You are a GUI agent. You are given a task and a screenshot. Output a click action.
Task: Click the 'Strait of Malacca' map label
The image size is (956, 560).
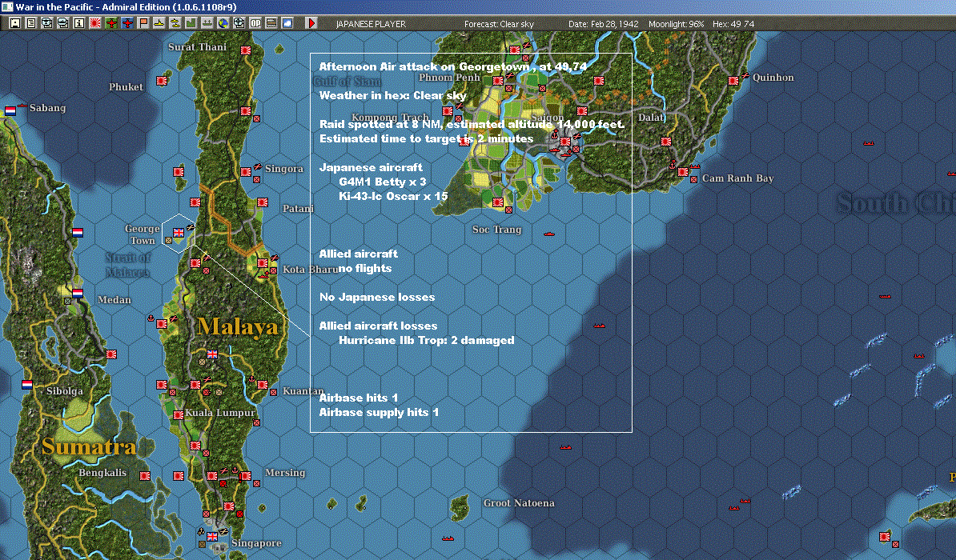click(x=128, y=265)
